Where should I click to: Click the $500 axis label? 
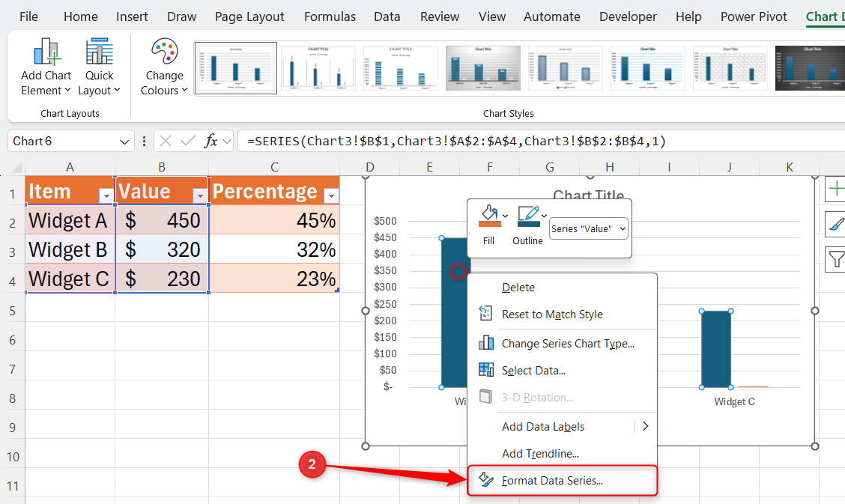click(x=385, y=221)
